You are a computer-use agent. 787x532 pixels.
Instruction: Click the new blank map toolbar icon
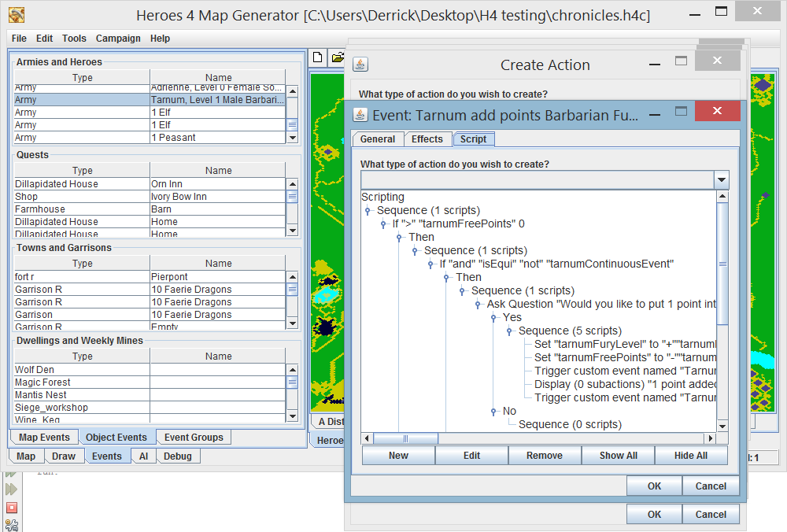click(x=318, y=57)
